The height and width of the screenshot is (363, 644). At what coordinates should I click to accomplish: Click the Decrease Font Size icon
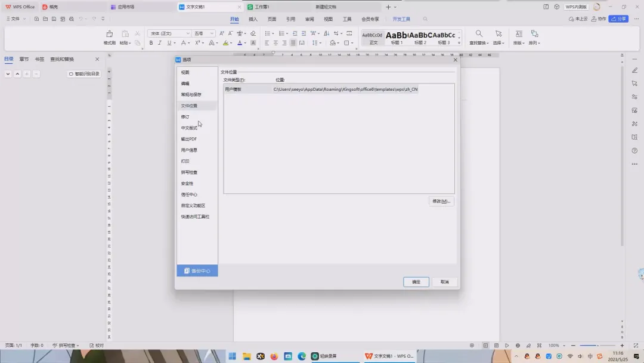pyautogui.click(x=230, y=33)
